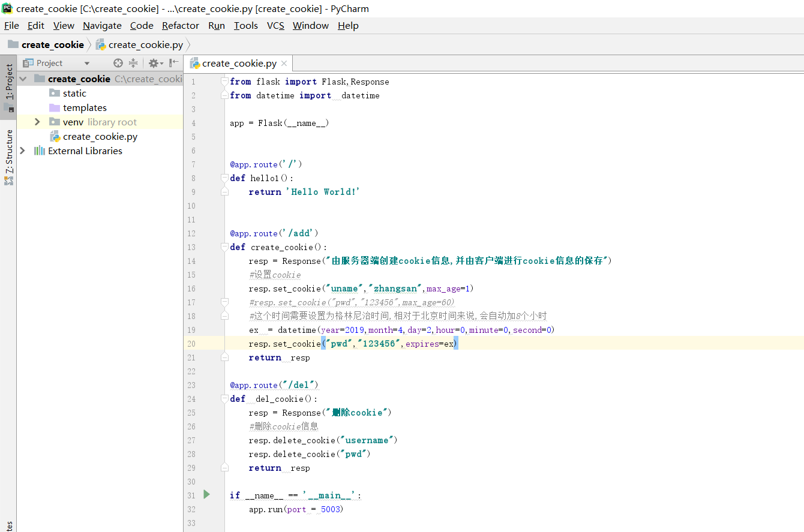This screenshot has width=804, height=532.
Task: Click the PyCharm logo in the title bar
Action: coord(7,8)
